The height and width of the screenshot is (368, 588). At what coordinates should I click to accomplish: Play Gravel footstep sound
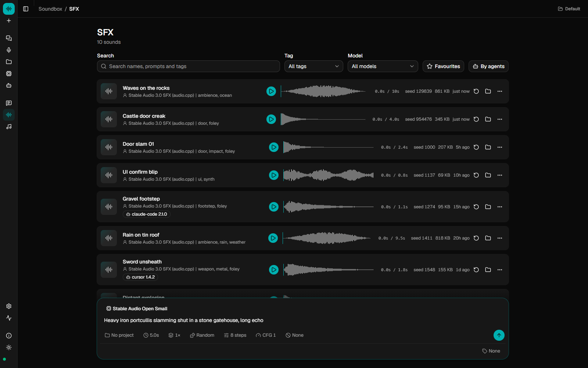274,207
